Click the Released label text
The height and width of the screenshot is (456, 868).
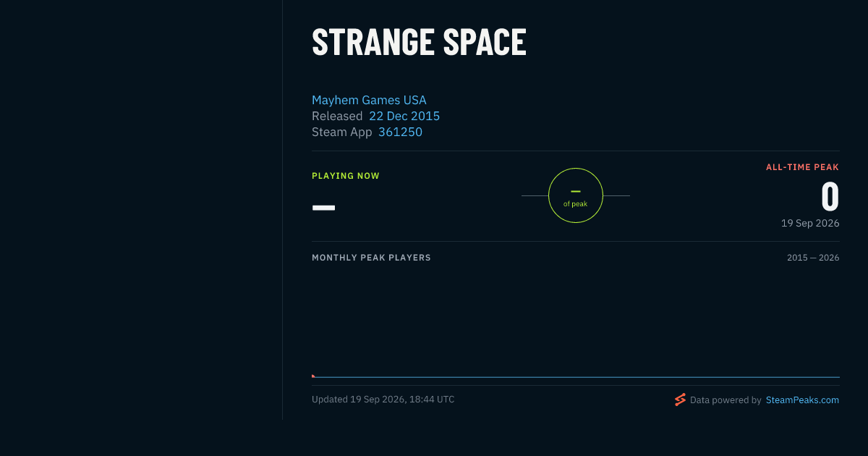coord(337,116)
